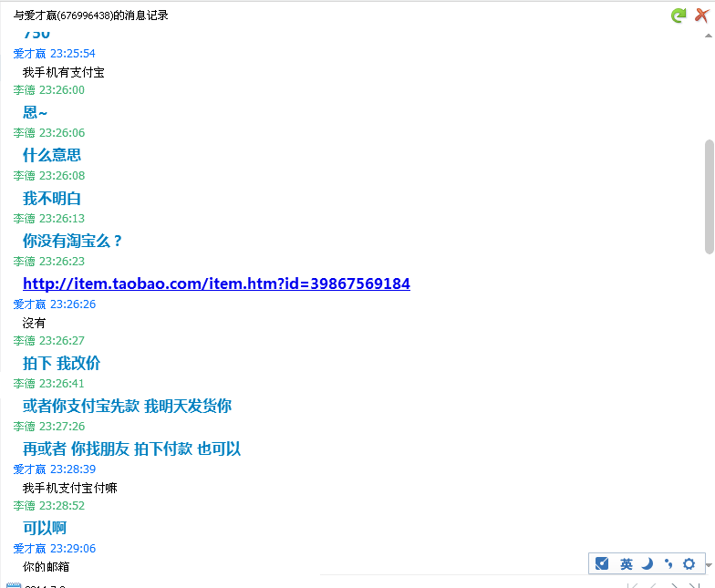Toggle the 英 language mode
The image size is (715, 588).
627,563
